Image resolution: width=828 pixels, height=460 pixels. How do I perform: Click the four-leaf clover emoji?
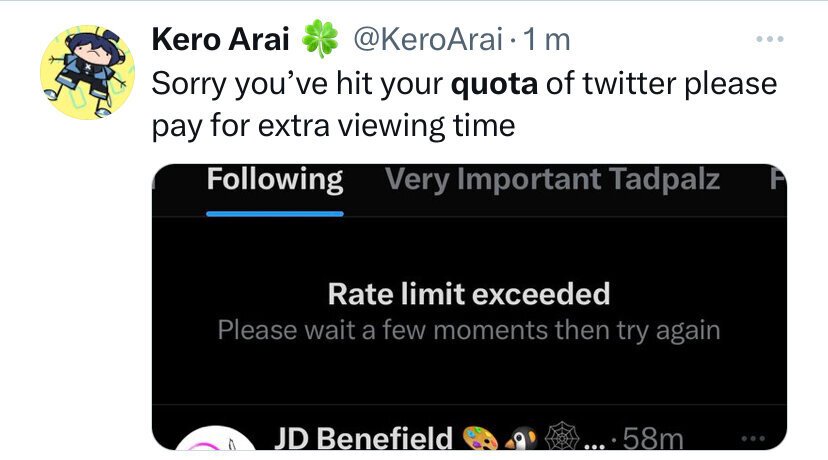click(320, 39)
